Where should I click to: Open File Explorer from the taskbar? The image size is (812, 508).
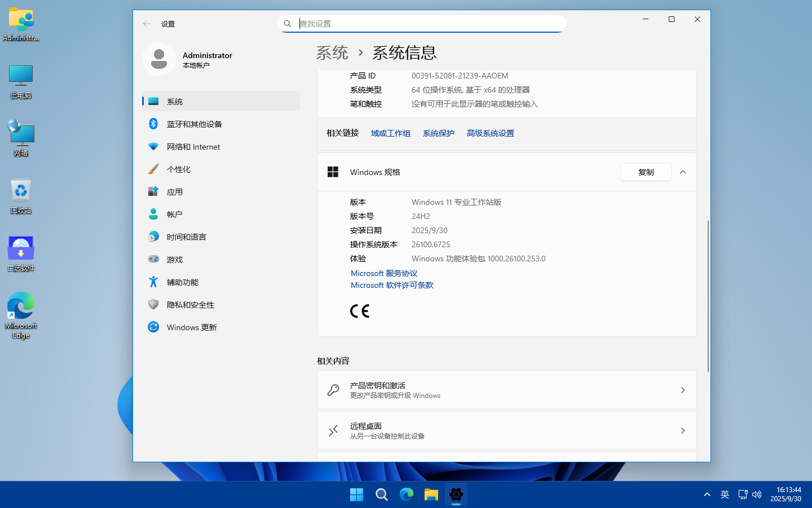point(431,495)
